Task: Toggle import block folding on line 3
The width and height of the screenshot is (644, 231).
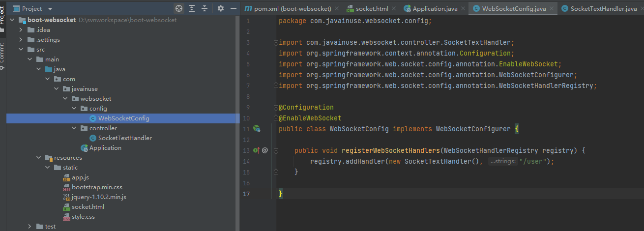Action: (x=276, y=43)
